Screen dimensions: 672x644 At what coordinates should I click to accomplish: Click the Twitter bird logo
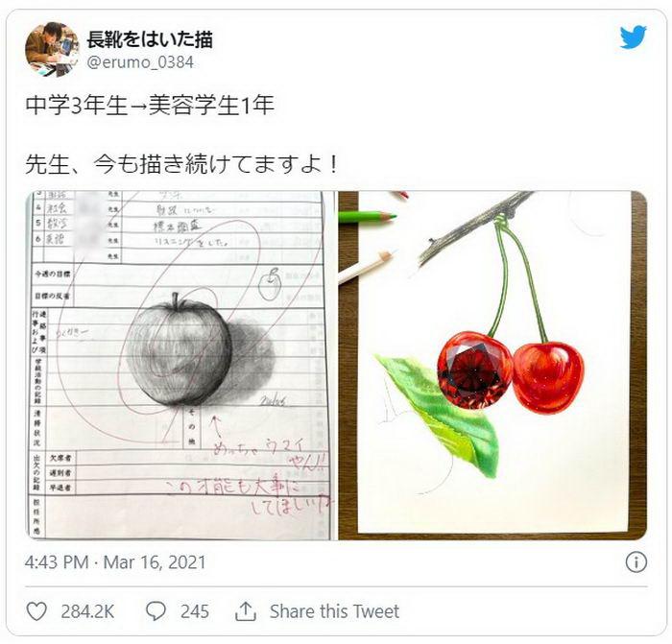click(633, 36)
